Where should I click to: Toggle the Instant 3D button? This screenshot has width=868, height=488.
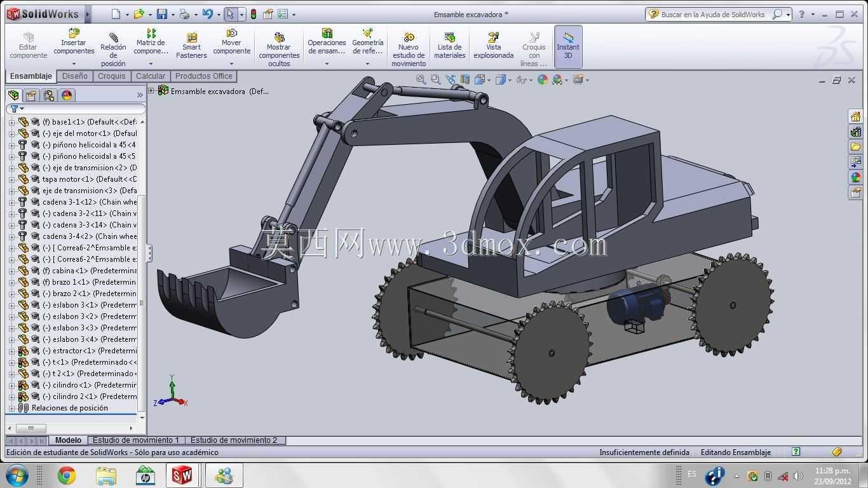pos(568,46)
